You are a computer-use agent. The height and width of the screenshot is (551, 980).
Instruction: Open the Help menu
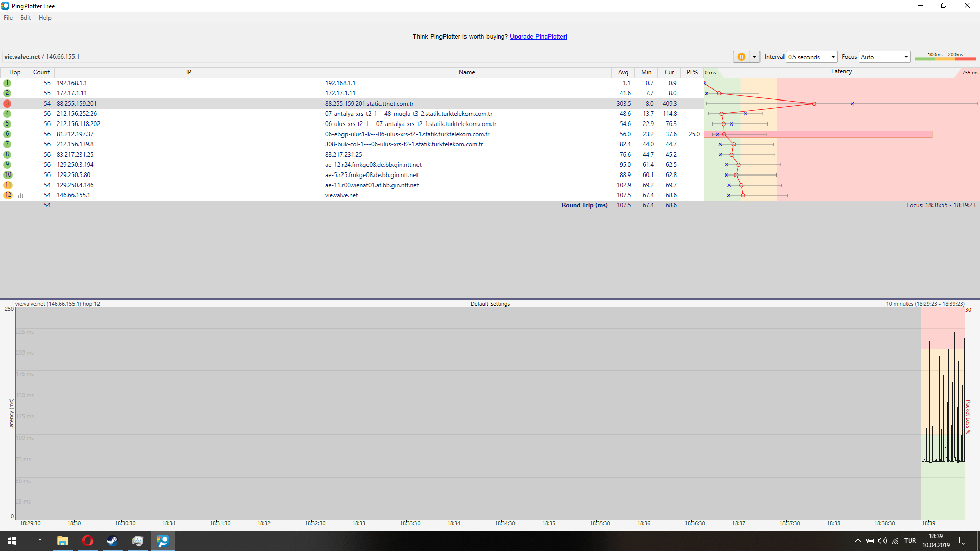pos(45,18)
